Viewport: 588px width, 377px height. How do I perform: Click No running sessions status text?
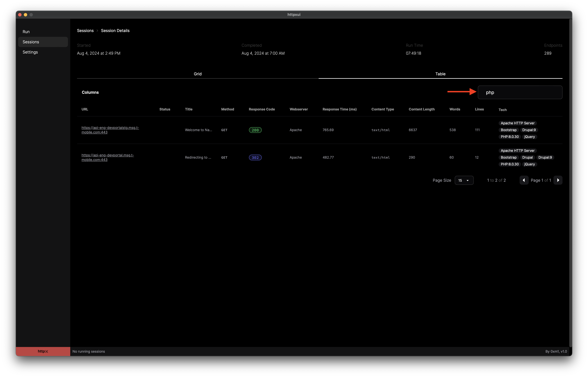click(x=89, y=351)
